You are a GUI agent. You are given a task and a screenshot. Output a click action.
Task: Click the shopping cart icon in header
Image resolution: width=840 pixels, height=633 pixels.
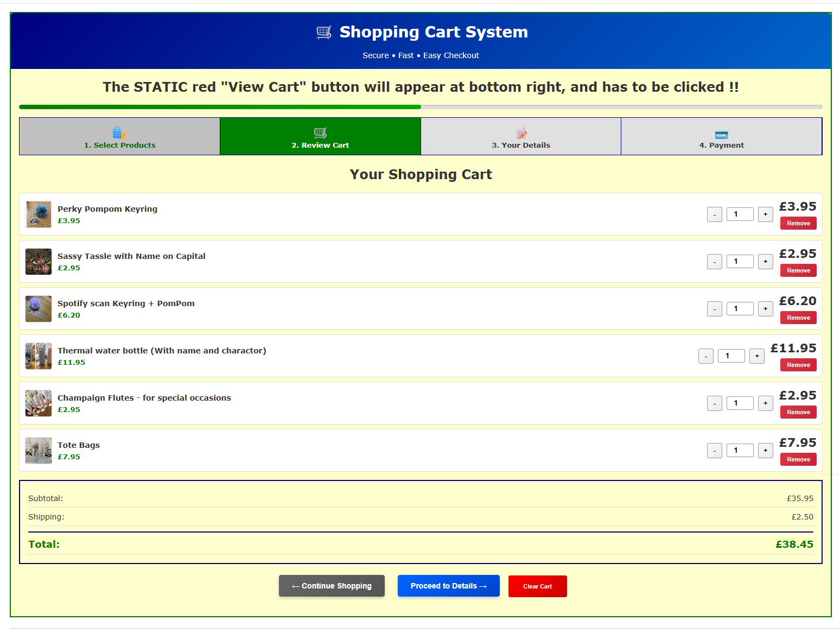[324, 33]
